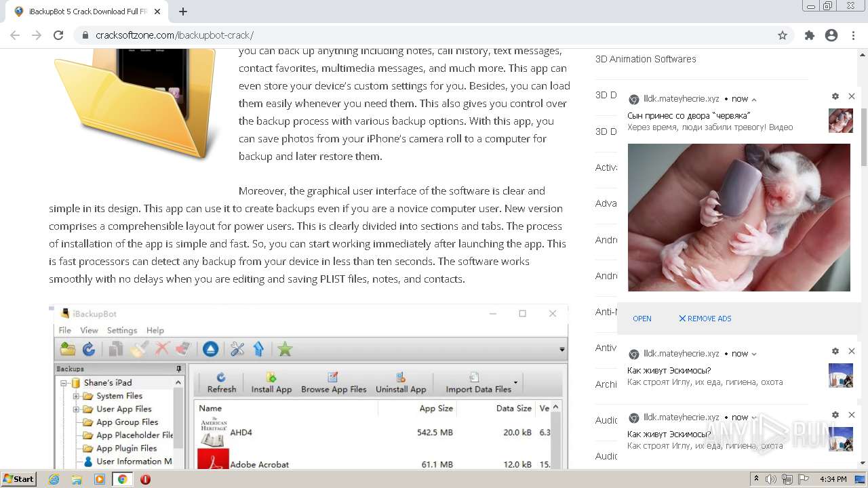Open Chrome profile avatar
The height and width of the screenshot is (488, 868).
pyautogui.click(x=831, y=35)
